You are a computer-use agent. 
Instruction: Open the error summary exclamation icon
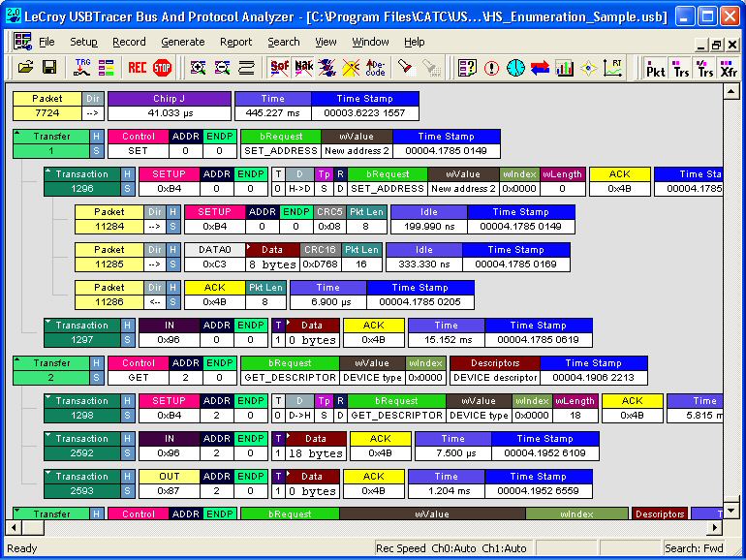[491, 68]
